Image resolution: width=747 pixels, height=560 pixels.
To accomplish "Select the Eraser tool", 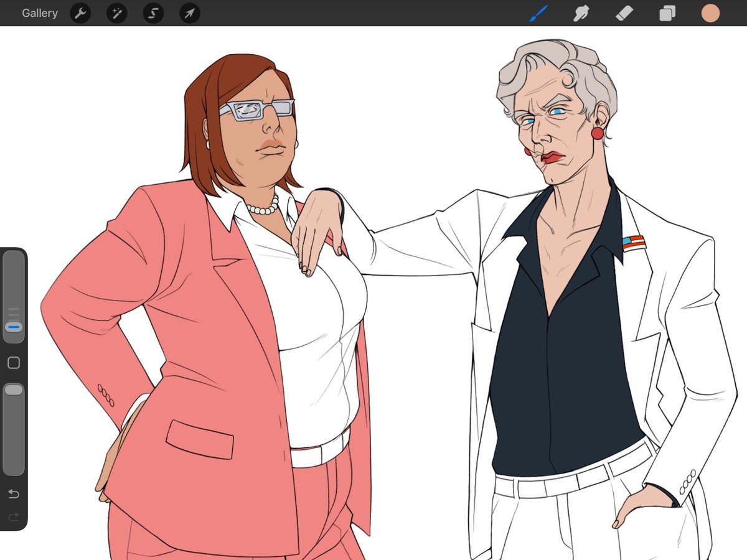I will 624,13.
